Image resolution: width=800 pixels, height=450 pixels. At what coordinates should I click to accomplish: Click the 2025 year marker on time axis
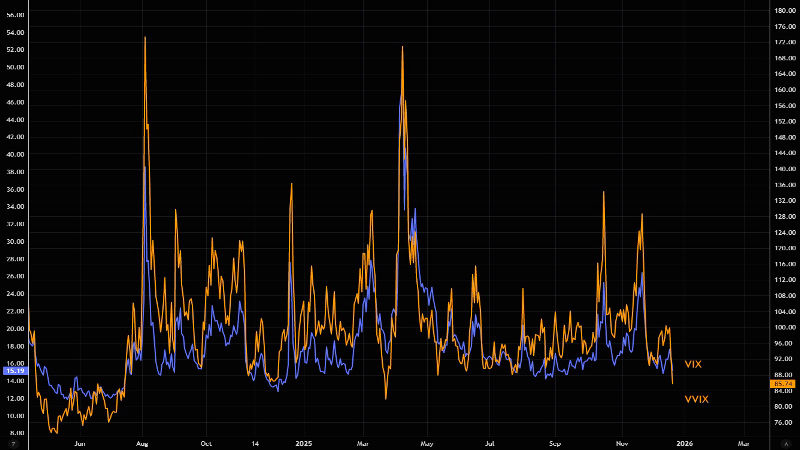tap(305, 441)
